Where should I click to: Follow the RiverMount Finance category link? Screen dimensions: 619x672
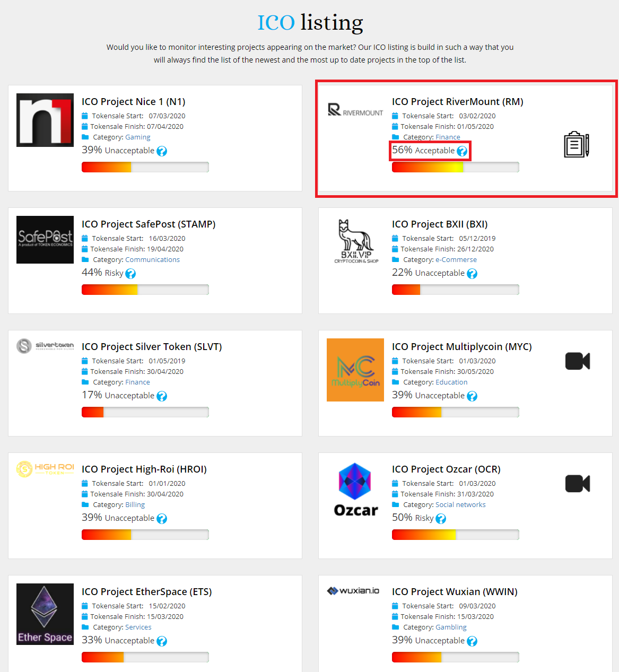tap(448, 137)
